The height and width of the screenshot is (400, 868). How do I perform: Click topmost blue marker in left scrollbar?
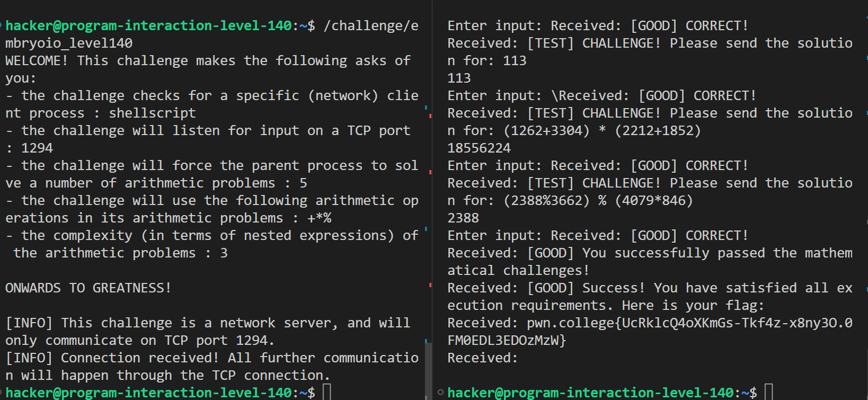click(426, 108)
